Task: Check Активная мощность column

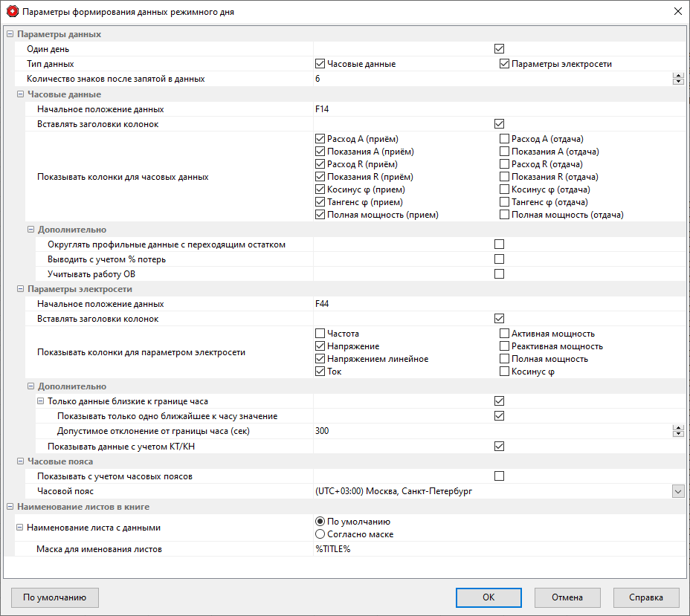Action: pyautogui.click(x=505, y=334)
